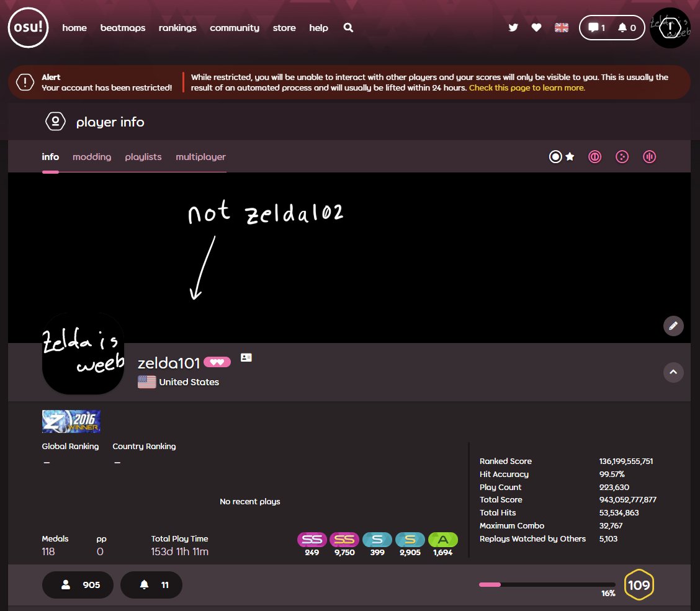The image size is (700, 611).
Task: Open notifications bell showing 0
Action: [627, 28]
